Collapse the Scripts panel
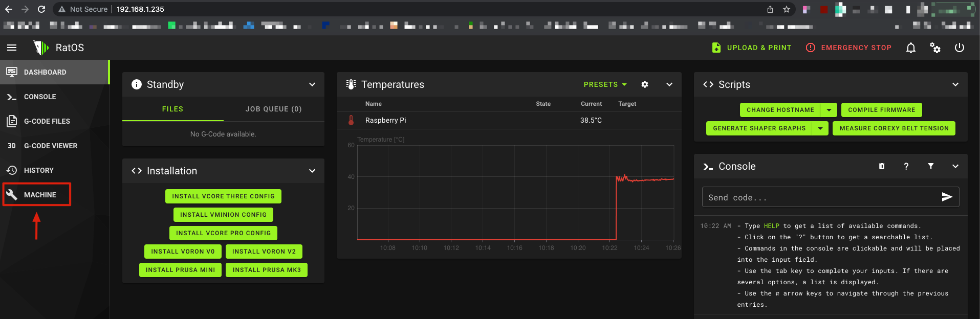The height and width of the screenshot is (319, 980). [955, 84]
